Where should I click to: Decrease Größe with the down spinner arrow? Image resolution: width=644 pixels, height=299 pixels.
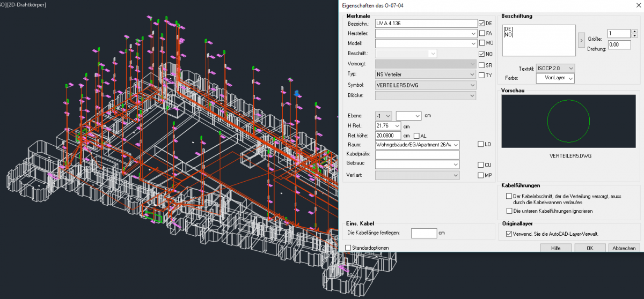pyautogui.click(x=634, y=36)
